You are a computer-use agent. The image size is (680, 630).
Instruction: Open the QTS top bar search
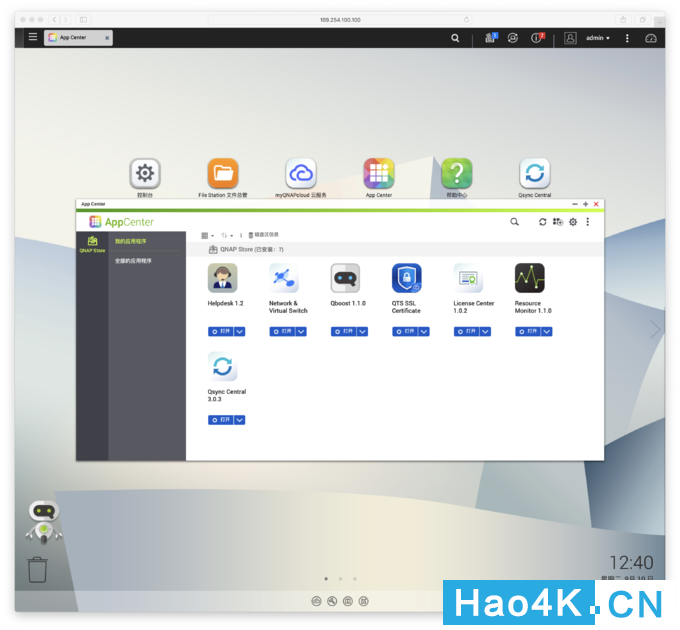pyautogui.click(x=455, y=38)
